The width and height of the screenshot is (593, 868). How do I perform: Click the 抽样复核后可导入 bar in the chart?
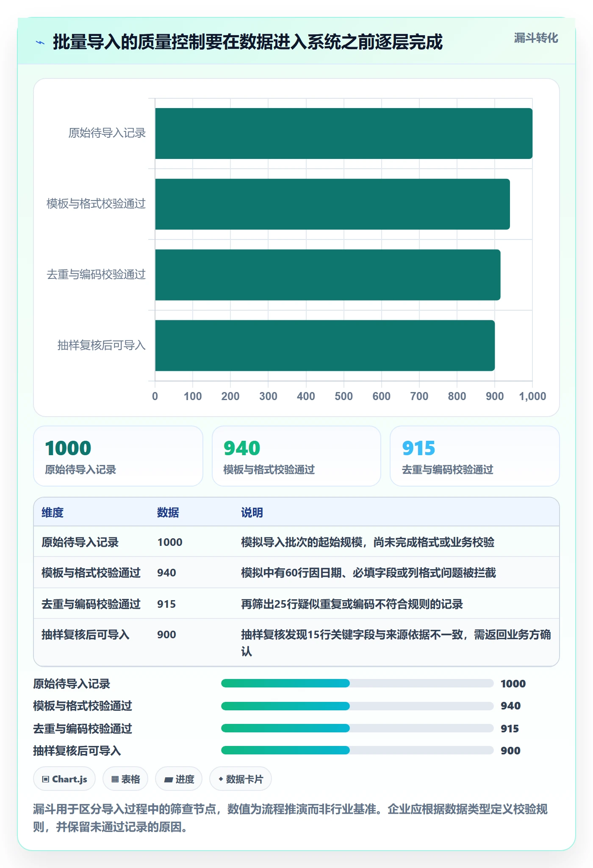tap(325, 345)
